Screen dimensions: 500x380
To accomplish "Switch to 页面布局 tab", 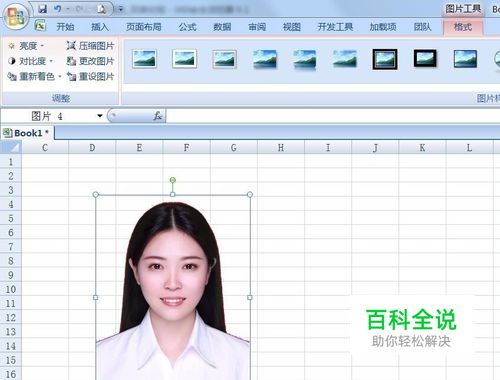I will (x=144, y=27).
